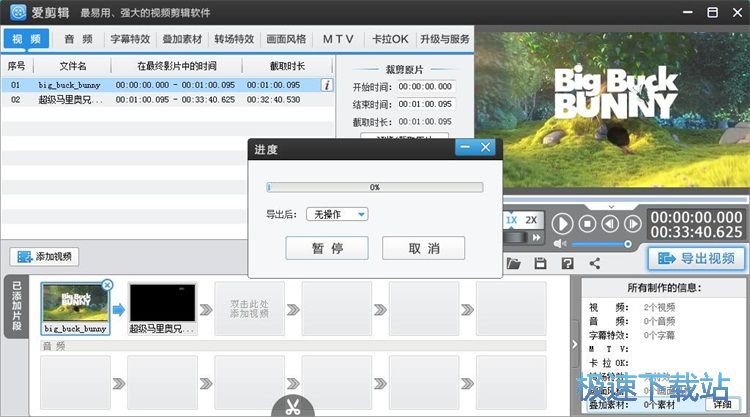Switch to the 音频 tab

[78, 39]
